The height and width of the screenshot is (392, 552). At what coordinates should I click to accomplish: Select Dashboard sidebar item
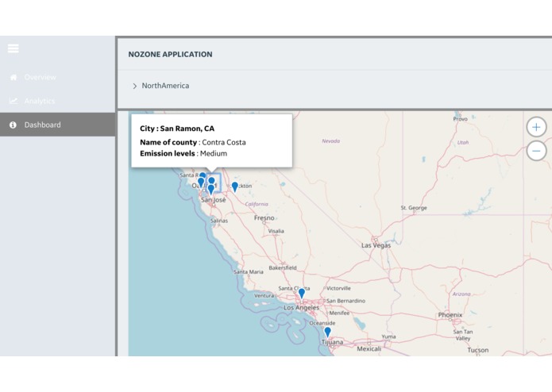coord(57,125)
